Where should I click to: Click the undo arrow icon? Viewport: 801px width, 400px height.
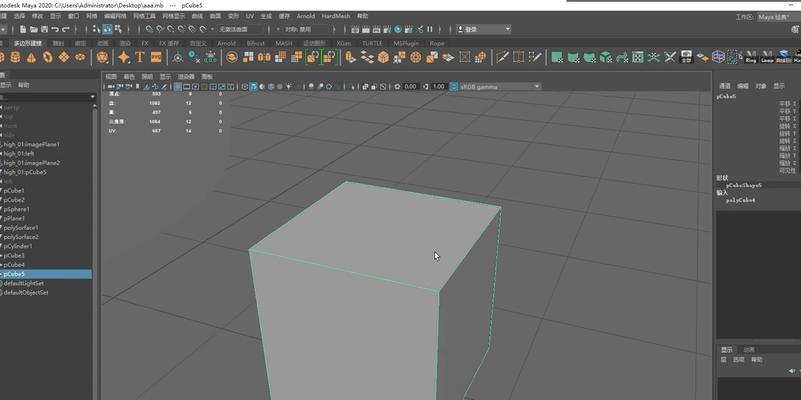tap(55, 30)
